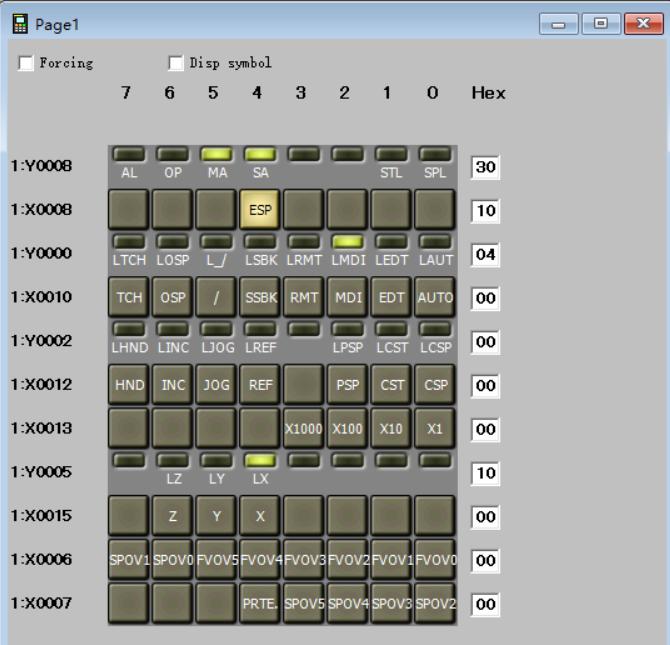Click the JOG mode button
The image size is (670, 645).
(x=215, y=384)
